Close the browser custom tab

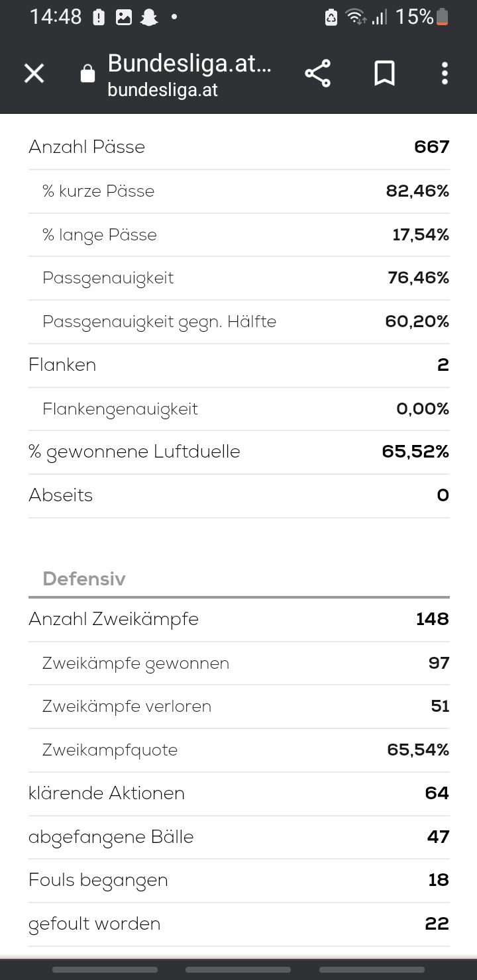(34, 73)
